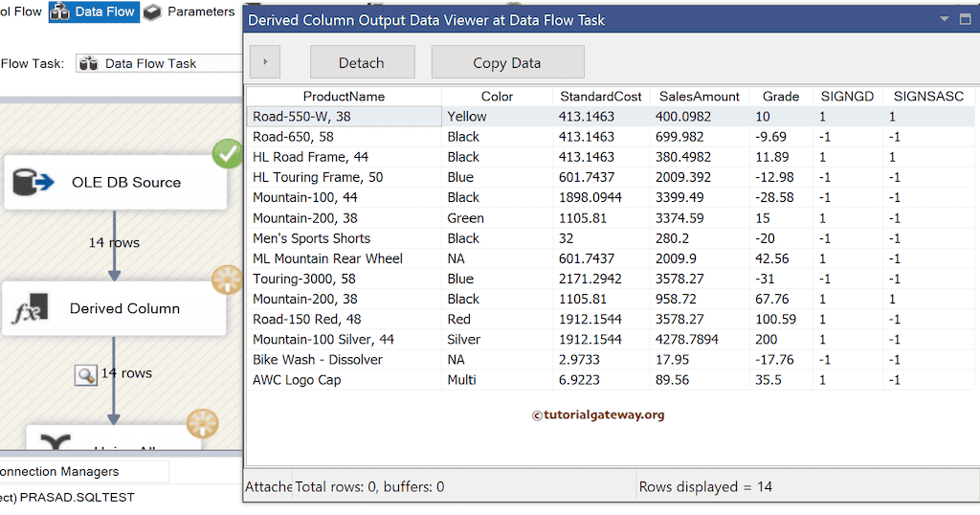
Task: Open the Data Viewer window position dropdown arrow
Action: click(944, 19)
